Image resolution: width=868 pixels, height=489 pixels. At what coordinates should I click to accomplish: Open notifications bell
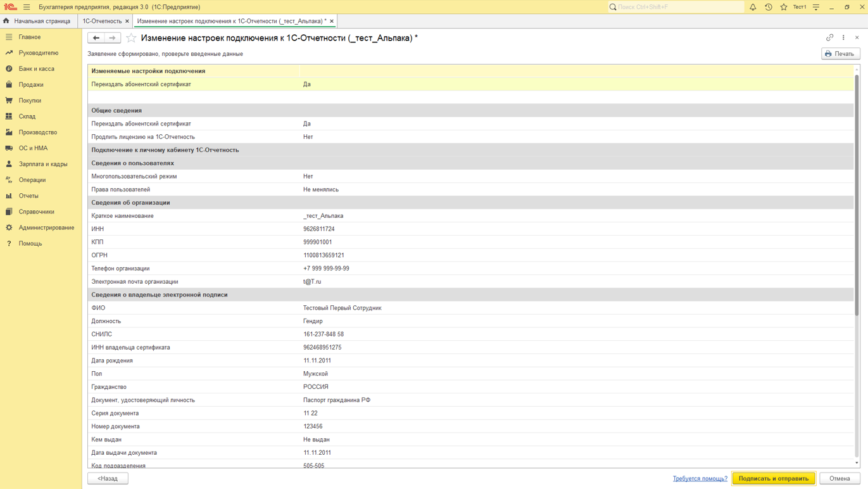[x=753, y=7]
